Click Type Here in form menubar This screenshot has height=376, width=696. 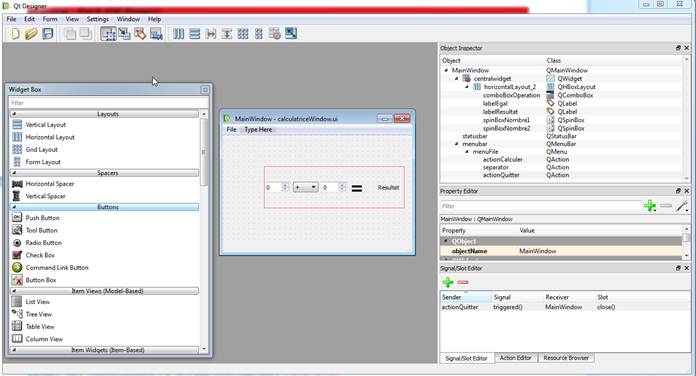pyautogui.click(x=258, y=130)
